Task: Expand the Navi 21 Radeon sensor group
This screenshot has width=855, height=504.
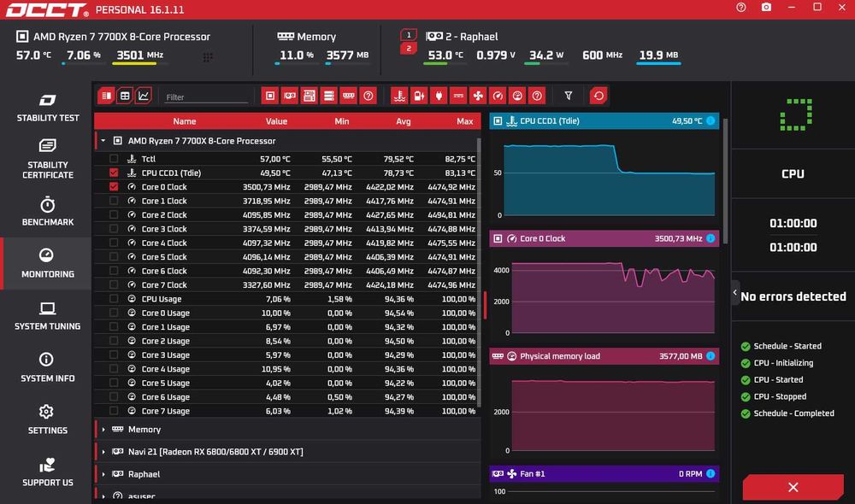Action: [103, 452]
